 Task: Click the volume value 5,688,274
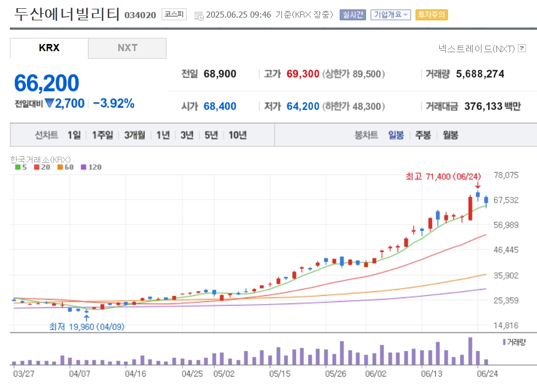pos(480,74)
